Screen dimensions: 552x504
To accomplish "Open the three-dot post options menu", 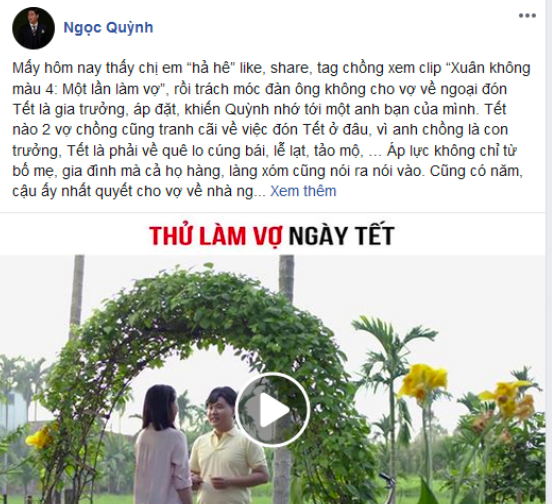I will point(527,15).
